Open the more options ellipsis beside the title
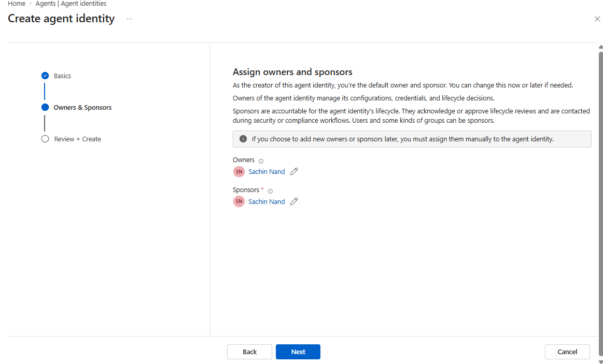This screenshot has width=603, height=364. click(129, 19)
